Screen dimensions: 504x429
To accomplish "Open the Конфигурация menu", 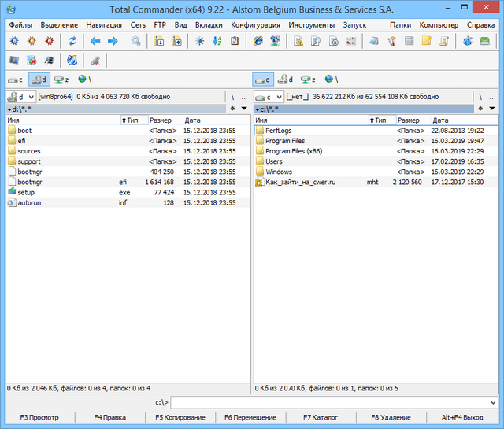I will tap(255, 25).
